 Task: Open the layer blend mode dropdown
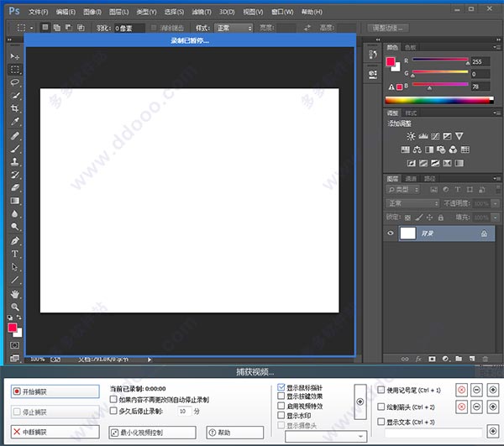click(x=412, y=203)
